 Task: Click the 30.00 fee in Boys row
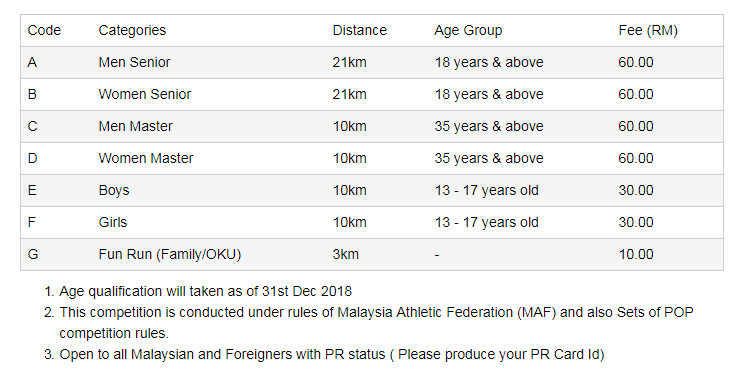click(x=636, y=191)
